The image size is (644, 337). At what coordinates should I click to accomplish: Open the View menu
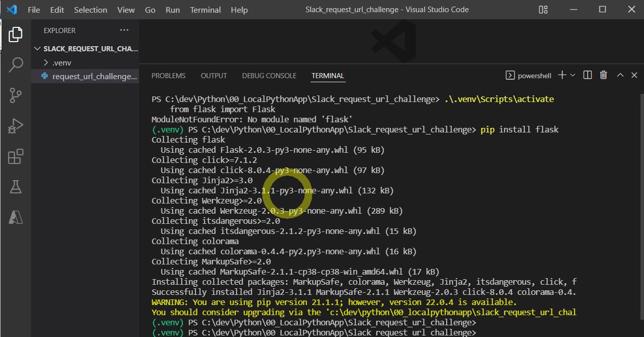[x=126, y=10]
